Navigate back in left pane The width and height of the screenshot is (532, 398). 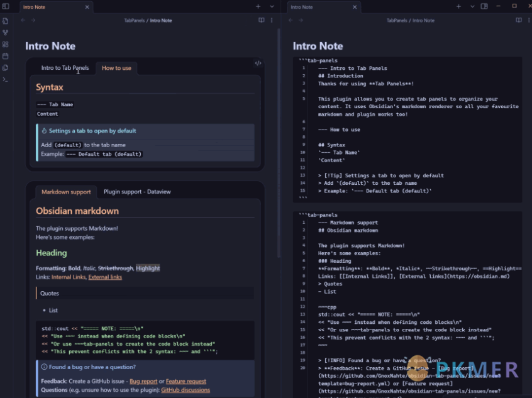point(23,20)
